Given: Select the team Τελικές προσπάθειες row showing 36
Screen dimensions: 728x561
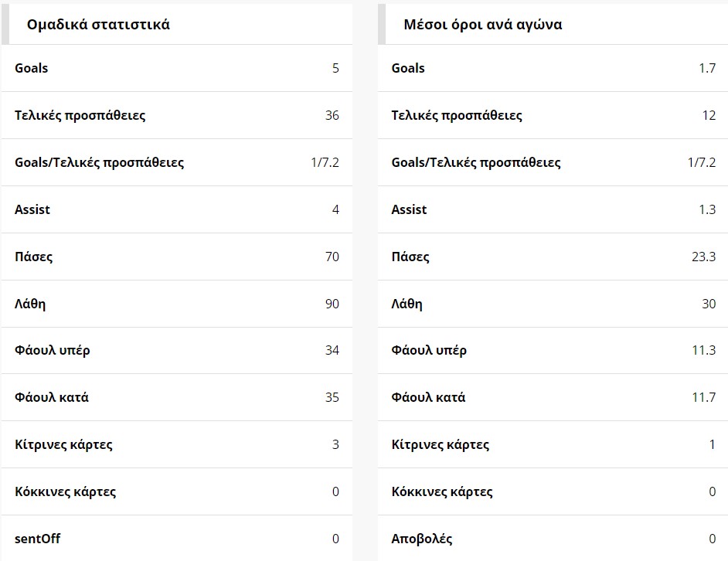Looking at the screenshot, I should pos(177,115).
